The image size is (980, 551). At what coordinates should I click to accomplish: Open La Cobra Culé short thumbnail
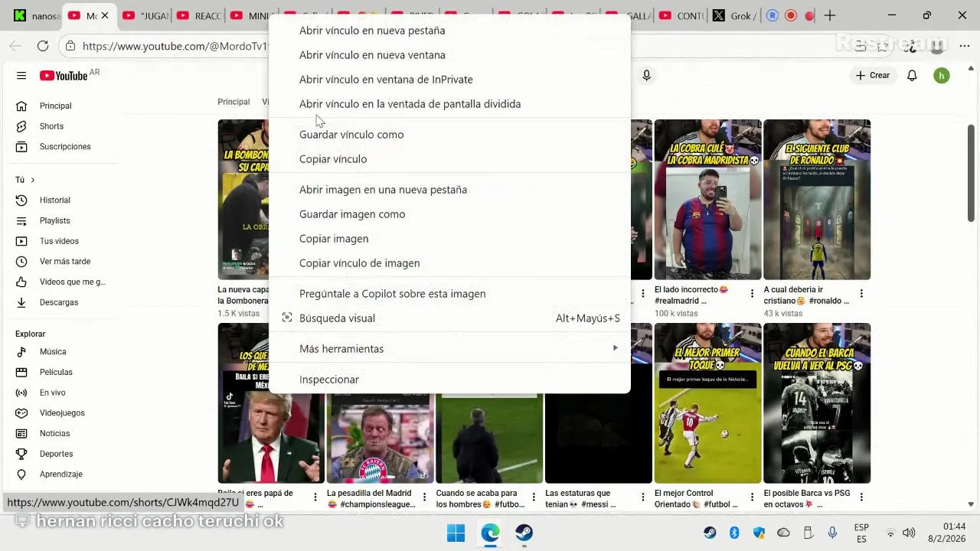point(707,200)
